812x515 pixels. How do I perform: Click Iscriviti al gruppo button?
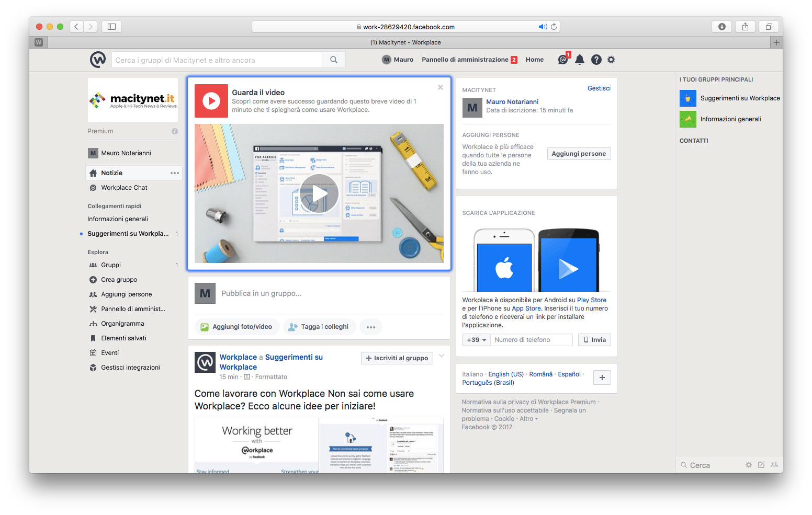click(x=397, y=358)
